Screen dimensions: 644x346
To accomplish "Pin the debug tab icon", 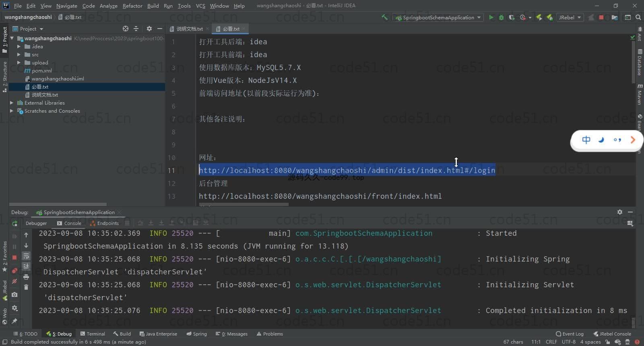I will [x=14, y=321].
